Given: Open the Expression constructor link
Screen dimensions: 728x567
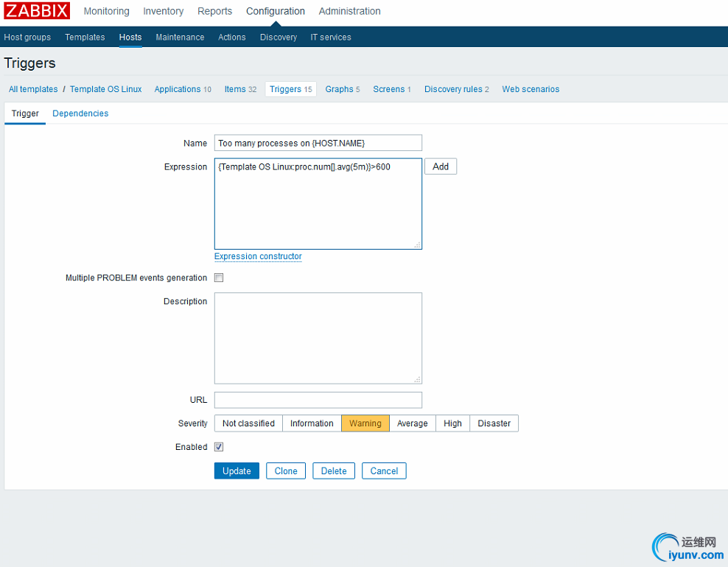Looking at the screenshot, I should (258, 256).
